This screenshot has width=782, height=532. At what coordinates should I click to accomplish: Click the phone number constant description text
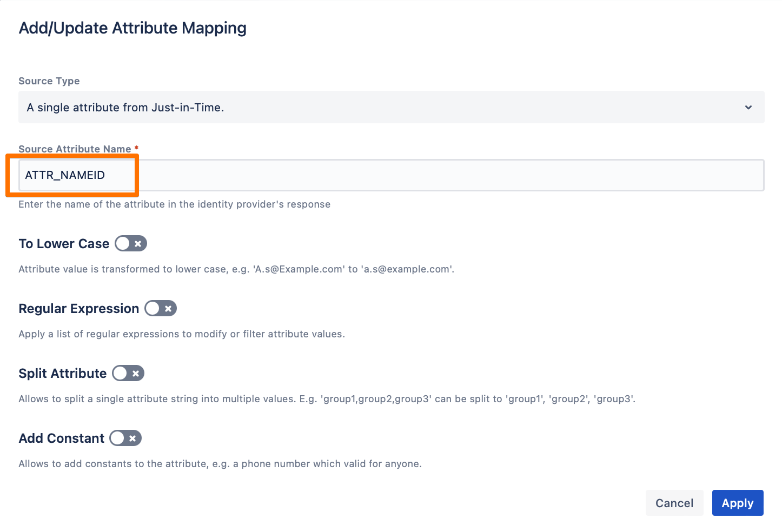click(220, 464)
